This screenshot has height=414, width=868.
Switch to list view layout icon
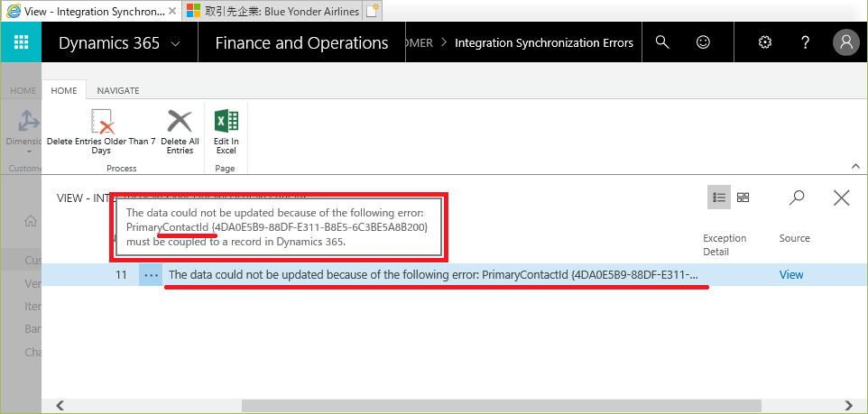[719, 197]
